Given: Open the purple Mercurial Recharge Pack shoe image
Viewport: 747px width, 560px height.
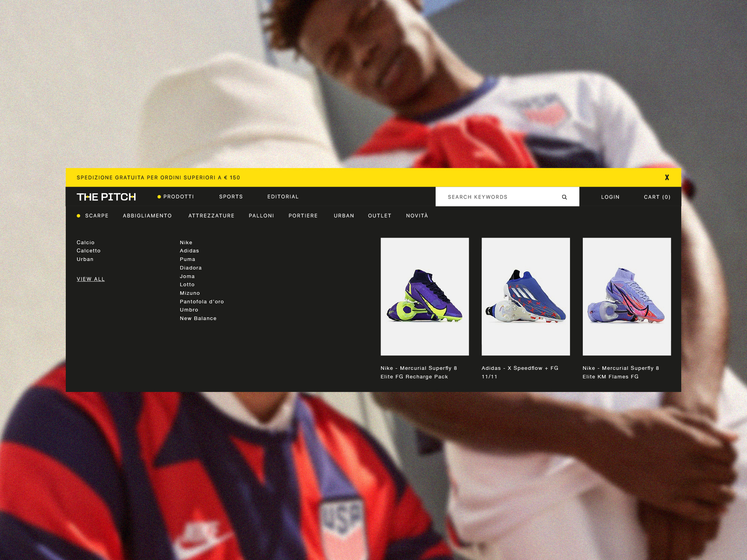Looking at the screenshot, I should [425, 297].
